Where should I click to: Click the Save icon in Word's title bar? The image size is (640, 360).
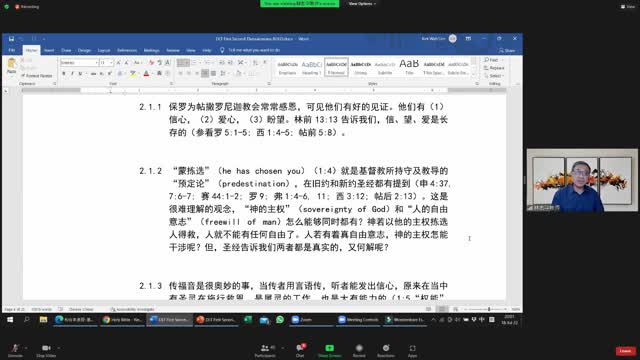11,39
